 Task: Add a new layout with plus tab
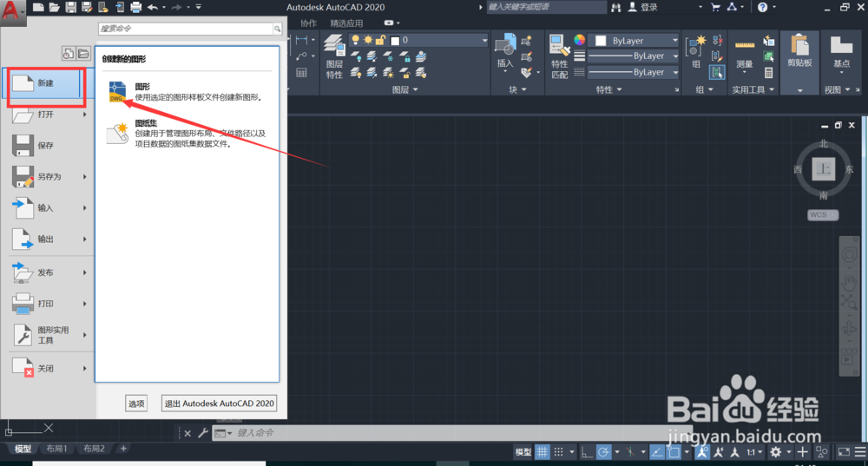(x=123, y=449)
